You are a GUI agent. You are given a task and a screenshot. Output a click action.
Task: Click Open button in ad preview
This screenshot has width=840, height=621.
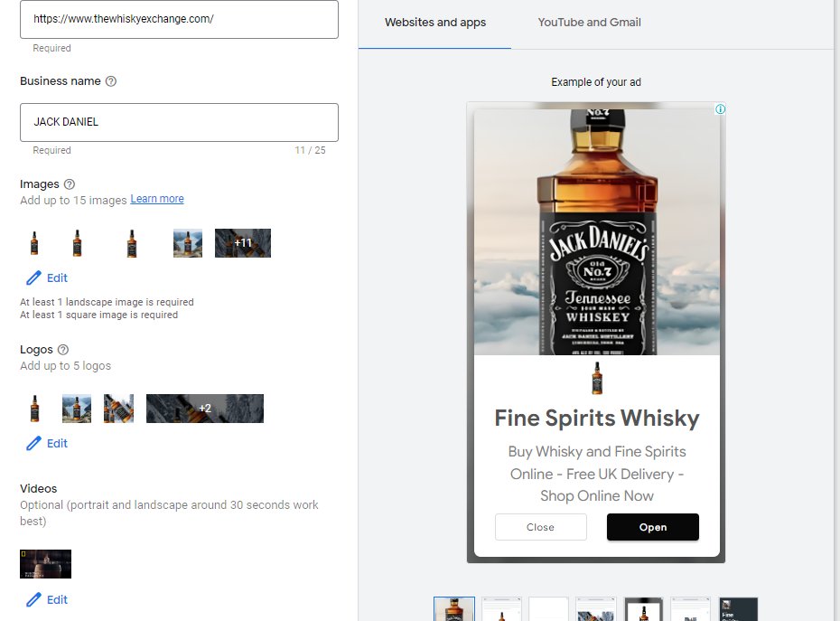coord(652,527)
